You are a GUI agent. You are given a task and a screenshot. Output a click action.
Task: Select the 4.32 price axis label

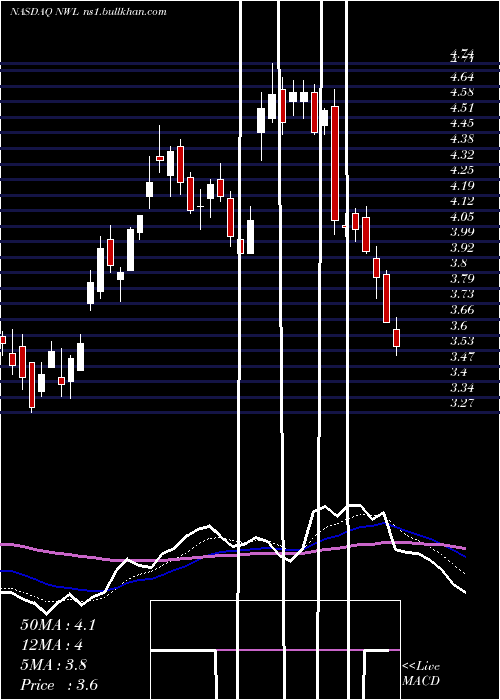pyautogui.click(x=462, y=154)
